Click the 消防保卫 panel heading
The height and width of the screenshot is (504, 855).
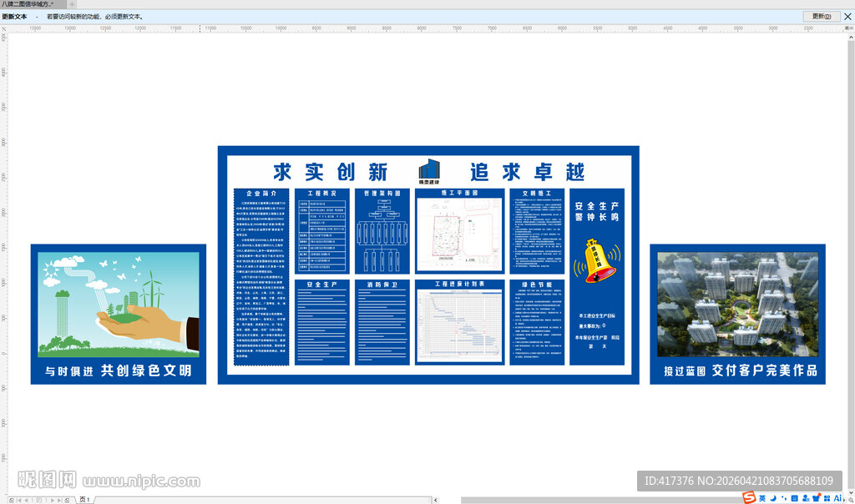point(382,285)
